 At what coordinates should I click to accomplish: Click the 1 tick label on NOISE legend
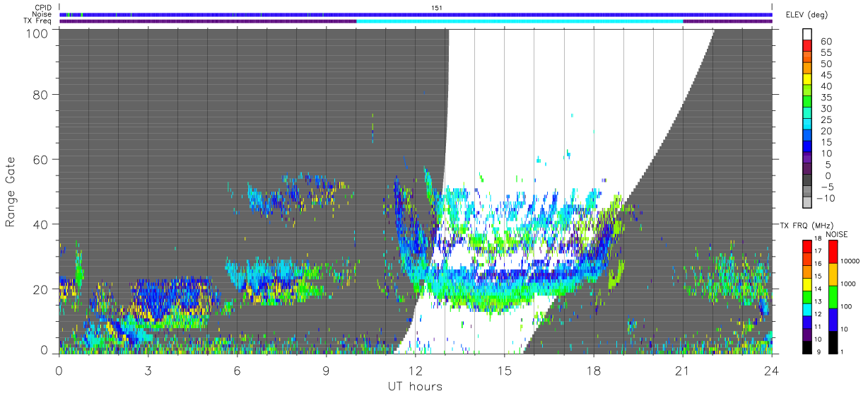click(x=841, y=352)
